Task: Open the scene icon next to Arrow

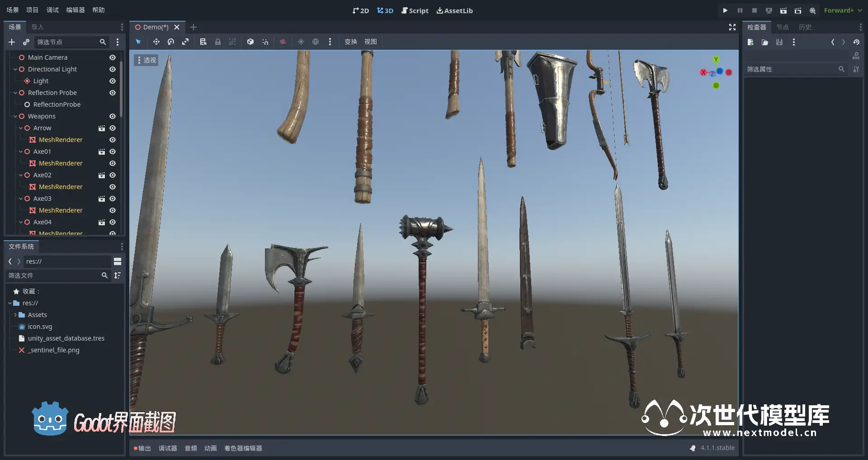Action: 102,128
